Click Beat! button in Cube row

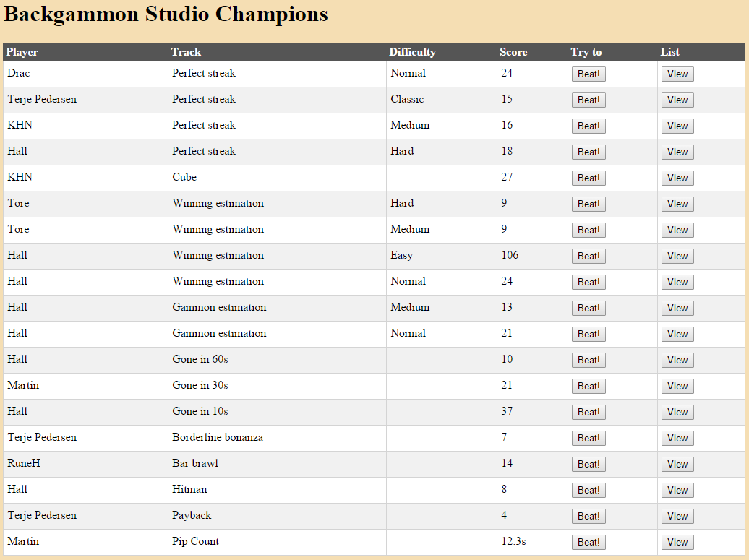coord(588,178)
